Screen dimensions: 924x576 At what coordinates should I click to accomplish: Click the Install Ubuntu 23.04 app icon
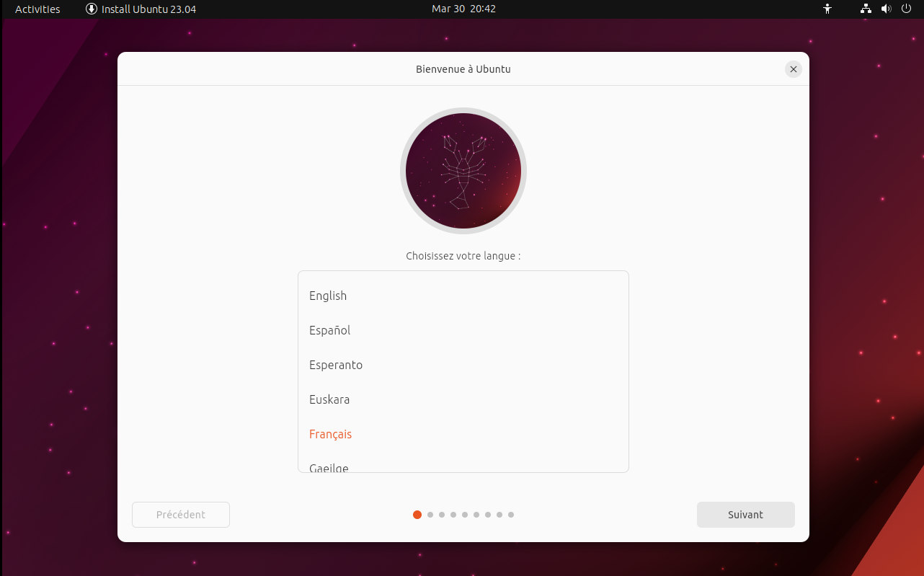(92, 9)
